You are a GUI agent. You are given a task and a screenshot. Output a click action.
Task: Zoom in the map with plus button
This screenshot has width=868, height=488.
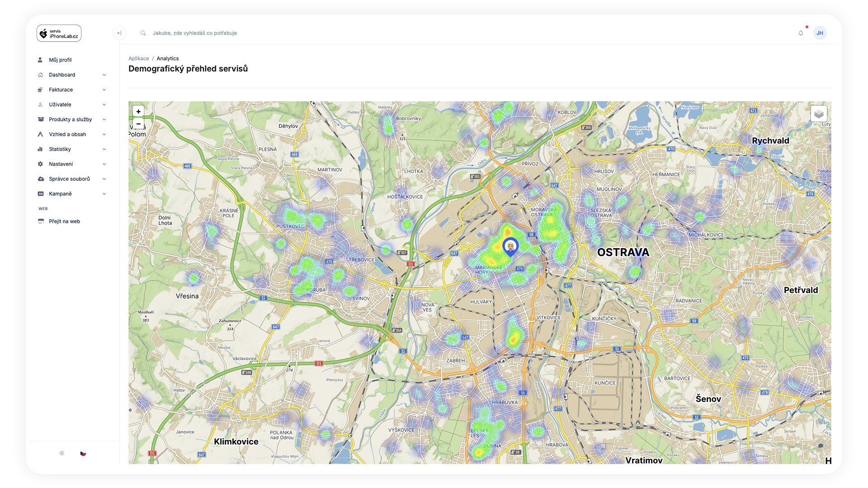point(138,112)
